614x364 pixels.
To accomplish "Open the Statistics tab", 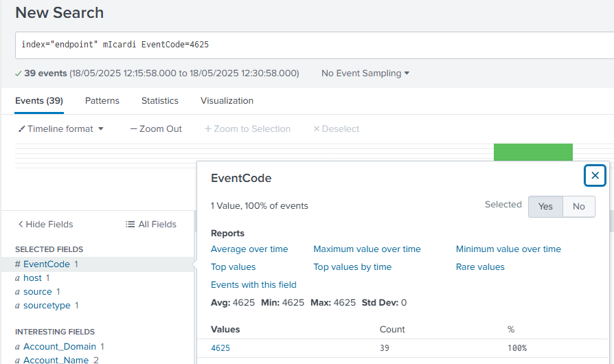I will coord(160,101).
